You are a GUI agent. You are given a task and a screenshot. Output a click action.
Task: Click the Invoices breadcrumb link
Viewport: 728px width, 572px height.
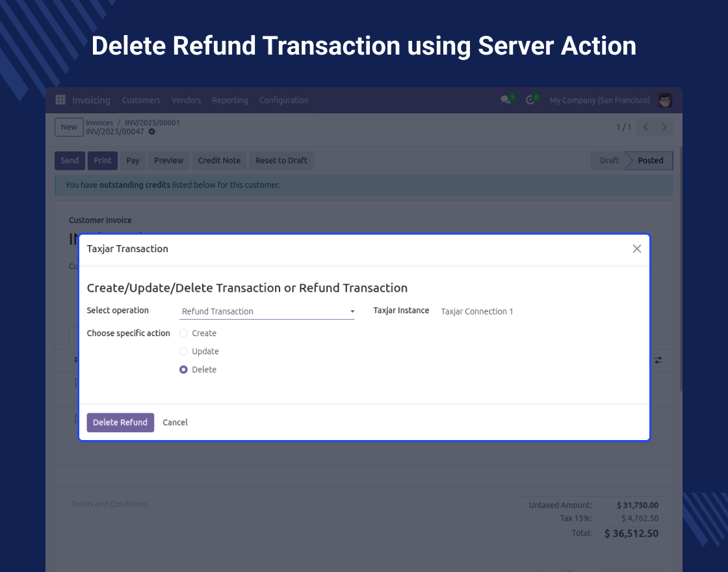click(x=99, y=123)
